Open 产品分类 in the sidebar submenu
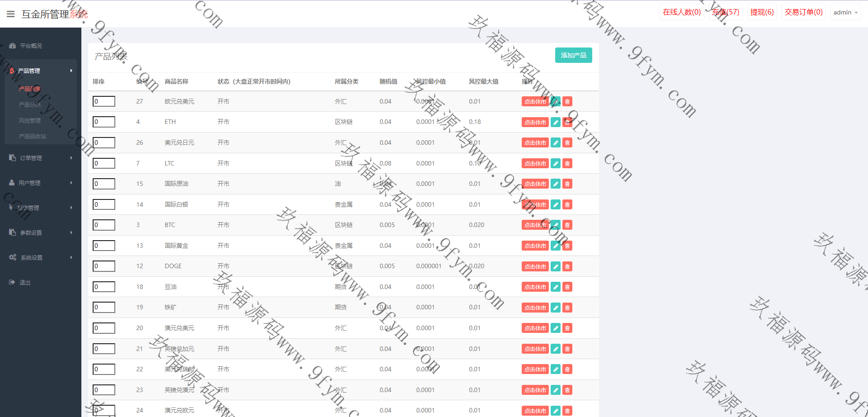The width and height of the screenshot is (868, 417). 30,105
